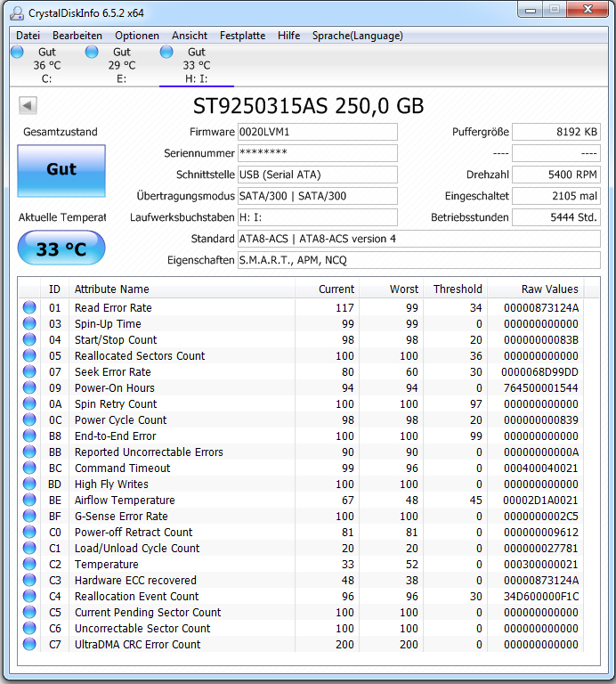Screen dimensions: 616x684
Task: Click the Worst column header
Action: [x=391, y=289]
